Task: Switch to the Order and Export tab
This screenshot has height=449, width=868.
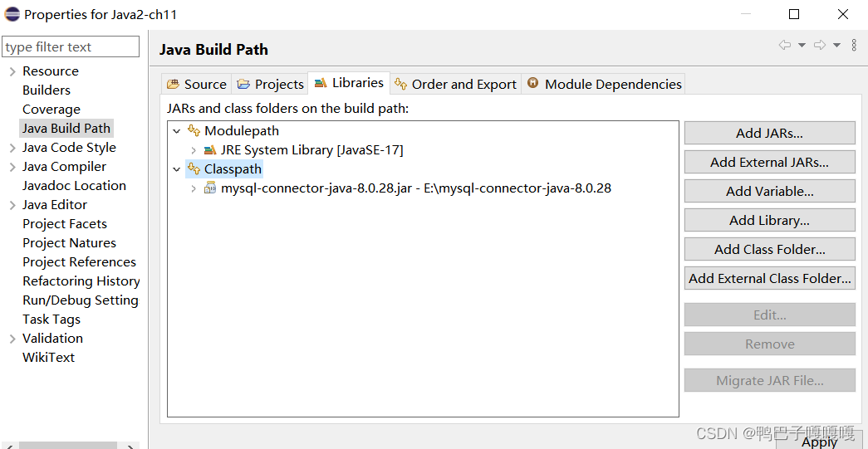Action: point(455,84)
